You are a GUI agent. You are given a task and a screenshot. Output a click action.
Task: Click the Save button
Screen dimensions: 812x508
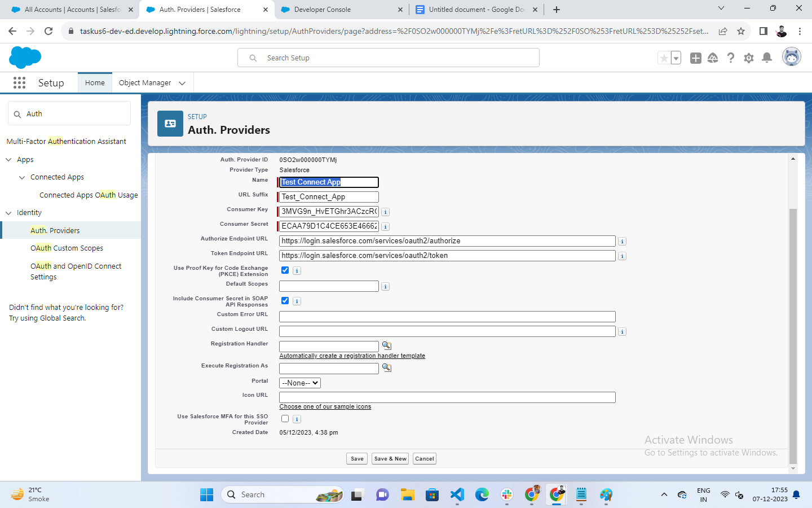pos(357,459)
